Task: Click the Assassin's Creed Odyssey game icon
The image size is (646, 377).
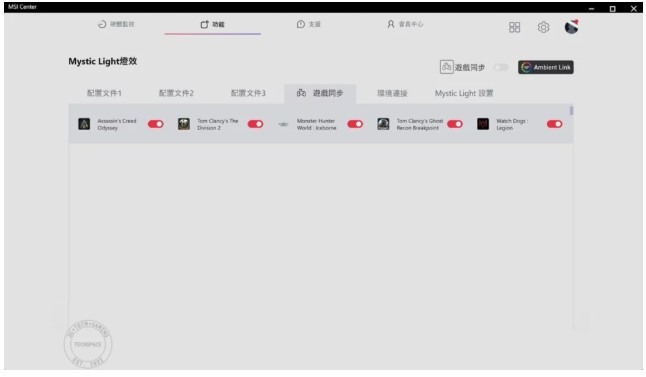Action: [x=84, y=124]
